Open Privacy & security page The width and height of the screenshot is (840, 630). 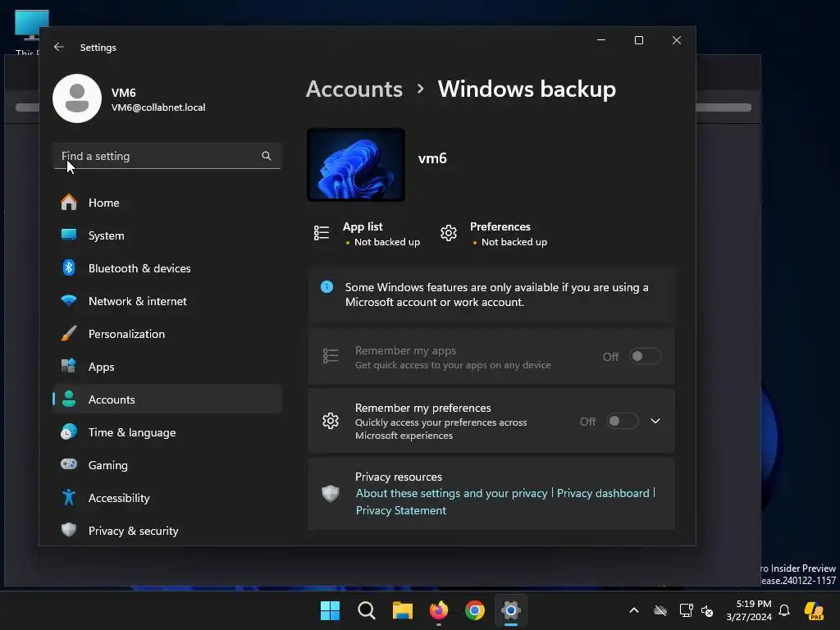[x=167, y=531]
